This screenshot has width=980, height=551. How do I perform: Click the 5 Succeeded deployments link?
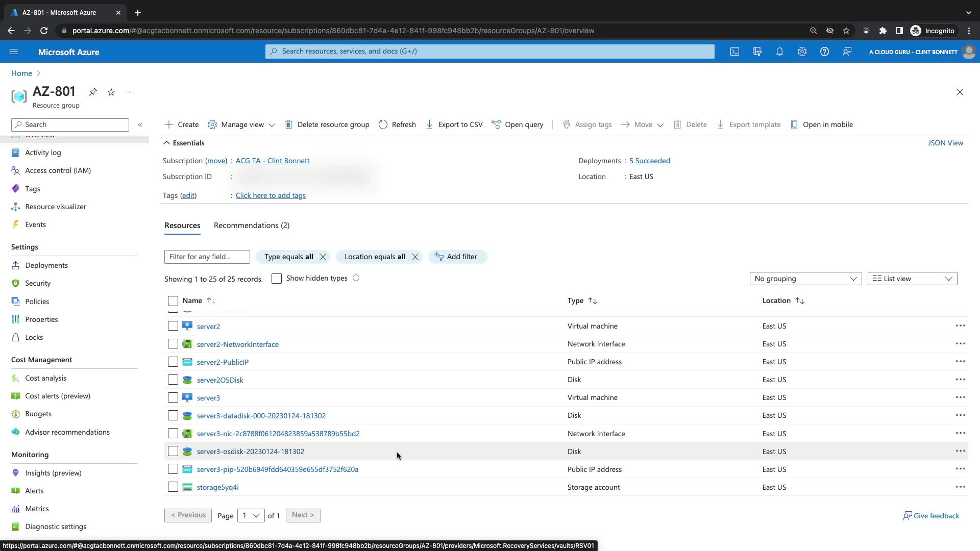click(x=649, y=161)
